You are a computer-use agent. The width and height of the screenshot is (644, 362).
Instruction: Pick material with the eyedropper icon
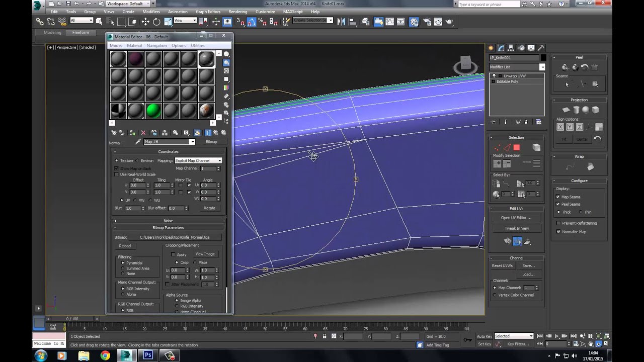click(x=138, y=142)
